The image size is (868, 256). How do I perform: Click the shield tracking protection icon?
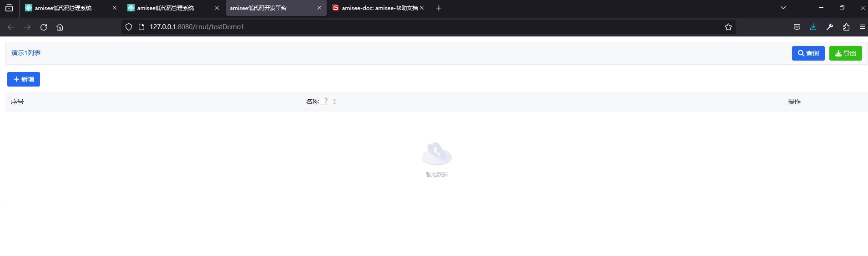[x=129, y=27]
